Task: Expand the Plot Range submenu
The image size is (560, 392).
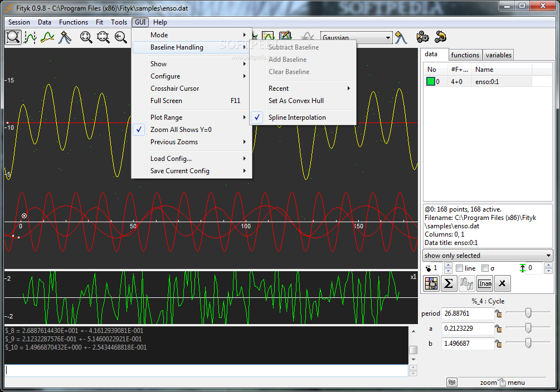Action: [192, 117]
